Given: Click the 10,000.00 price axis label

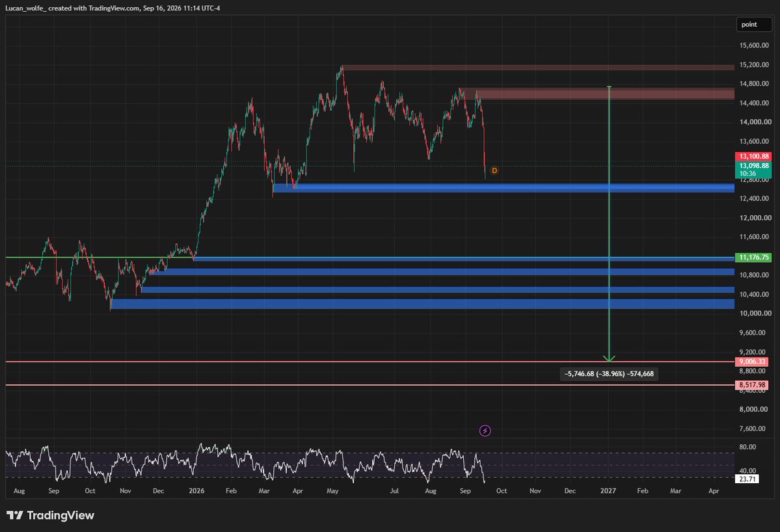Looking at the screenshot, I should [x=755, y=313].
